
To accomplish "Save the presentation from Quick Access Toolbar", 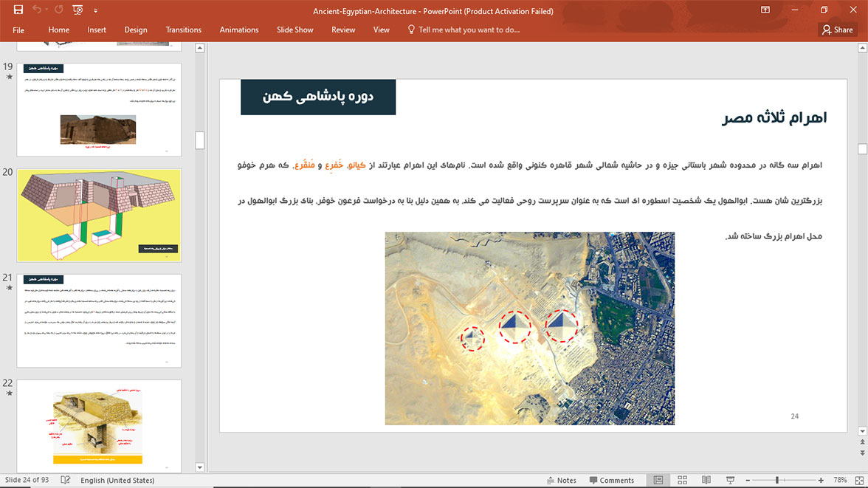I will coord(18,10).
